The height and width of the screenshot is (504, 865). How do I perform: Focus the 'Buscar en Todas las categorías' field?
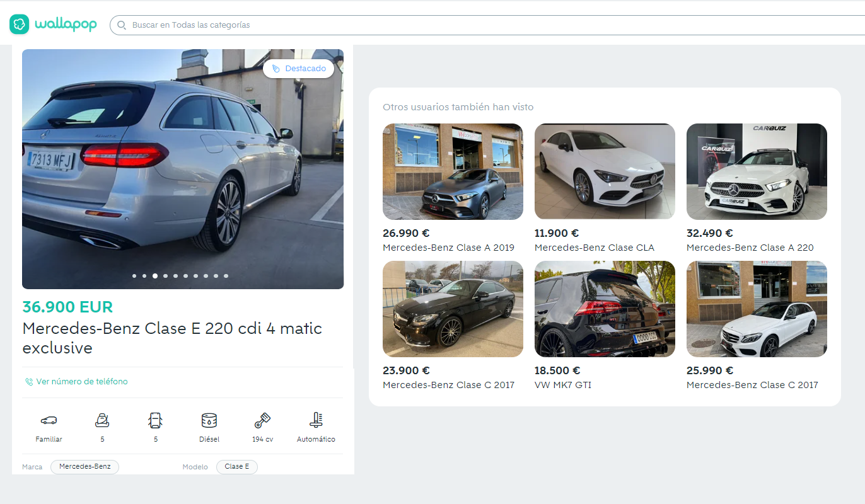[x=441, y=25]
